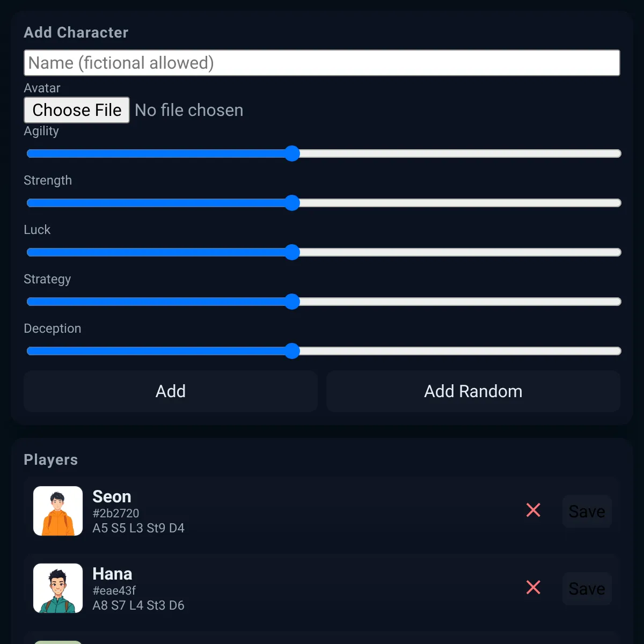Image resolution: width=644 pixels, height=644 pixels.
Task: Select the player name "Hana"
Action: coord(112,574)
